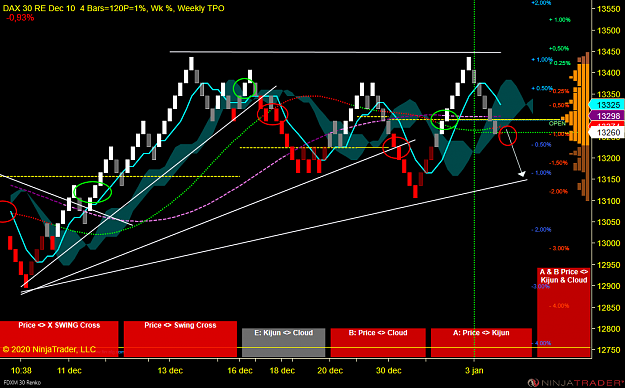Click the 'FDXM 30 Renko' instrument label

pos(21,383)
